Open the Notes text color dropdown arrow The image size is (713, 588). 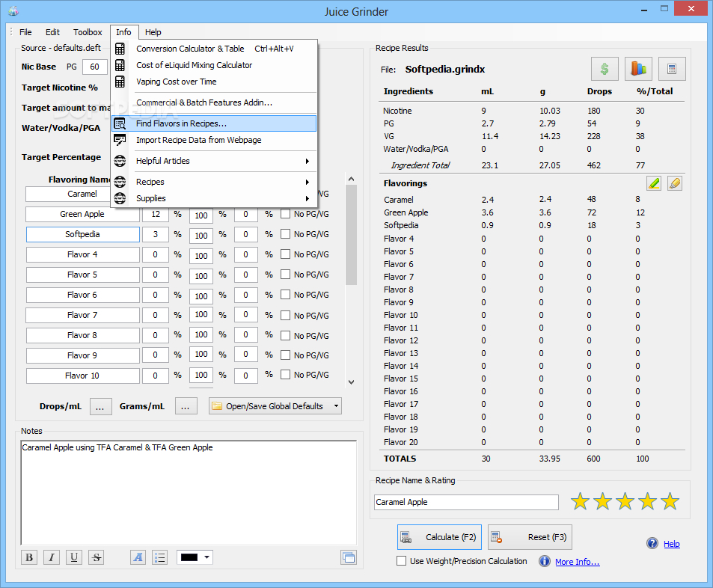click(207, 557)
